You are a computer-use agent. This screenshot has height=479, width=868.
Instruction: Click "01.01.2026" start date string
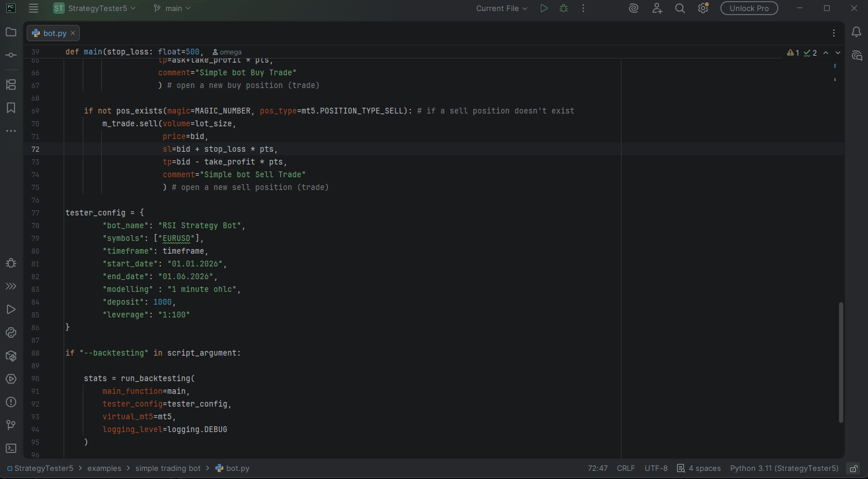(x=195, y=264)
